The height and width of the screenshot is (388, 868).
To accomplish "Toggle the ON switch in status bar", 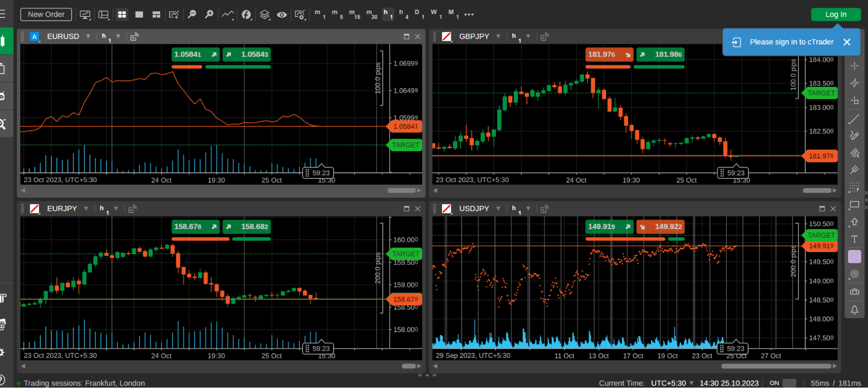I will pyautogui.click(x=789, y=383).
